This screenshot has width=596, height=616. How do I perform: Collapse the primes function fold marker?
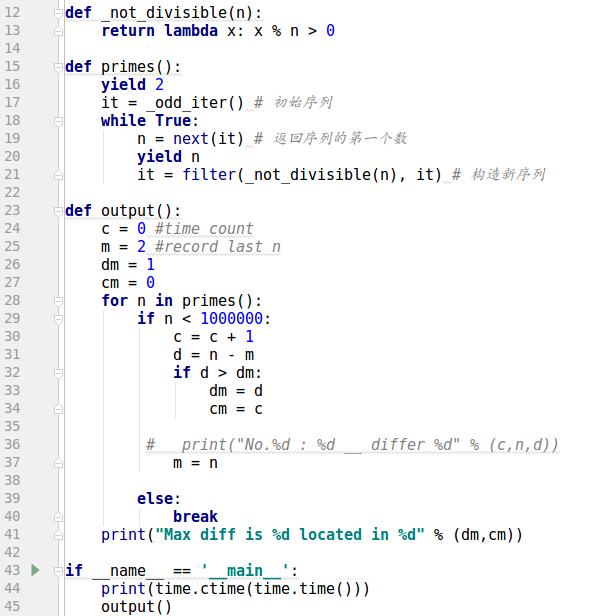point(58,67)
